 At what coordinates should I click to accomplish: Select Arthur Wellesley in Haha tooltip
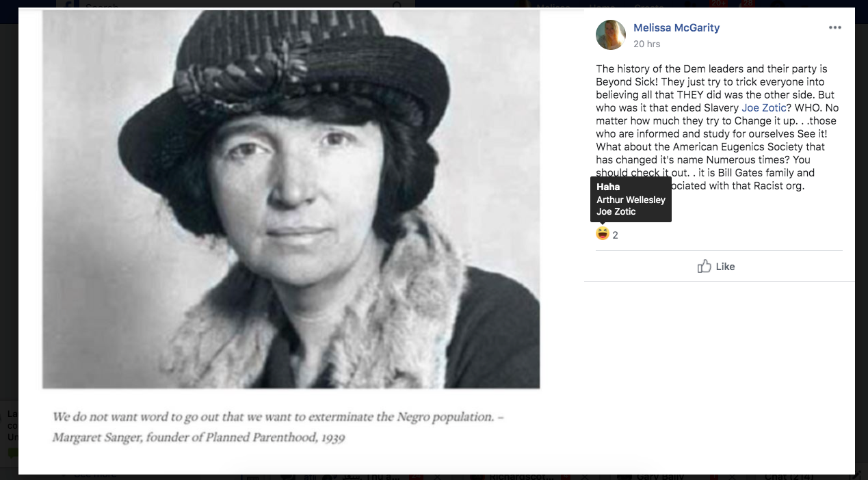(x=631, y=200)
